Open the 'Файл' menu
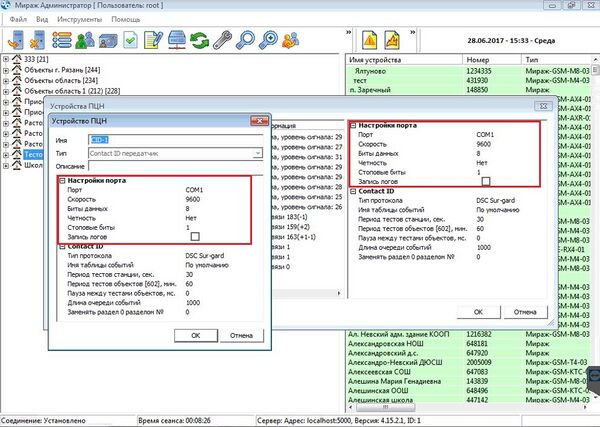The width and height of the screenshot is (600, 427). tap(18, 19)
